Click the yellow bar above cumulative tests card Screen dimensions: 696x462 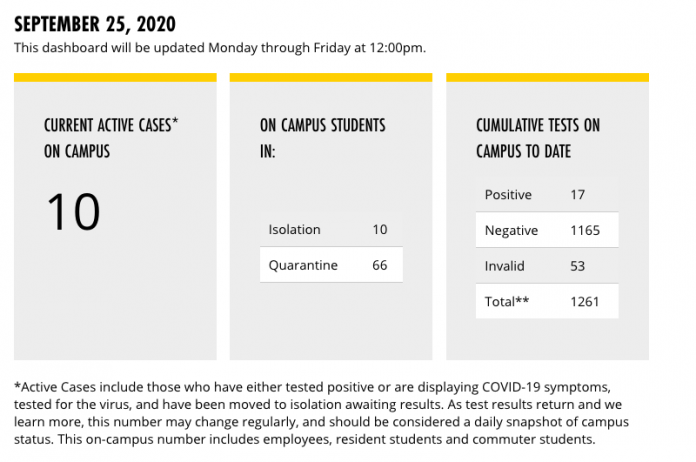tap(547, 78)
